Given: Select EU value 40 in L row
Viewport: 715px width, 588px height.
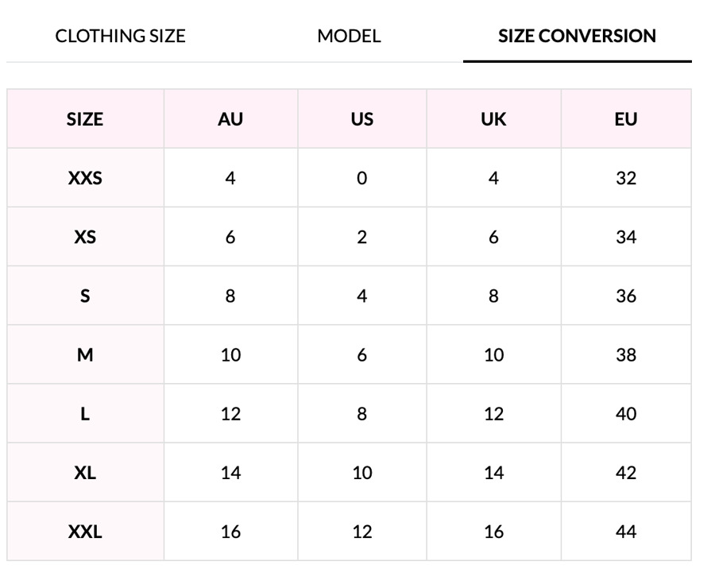Looking at the screenshot, I should [x=626, y=413].
